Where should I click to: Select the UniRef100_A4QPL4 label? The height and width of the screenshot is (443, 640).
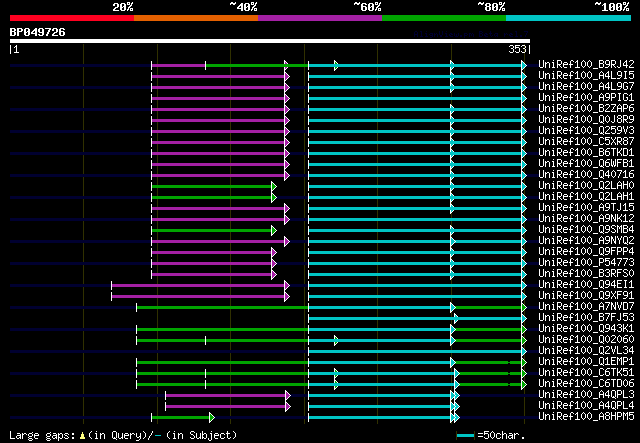click(x=586, y=406)
